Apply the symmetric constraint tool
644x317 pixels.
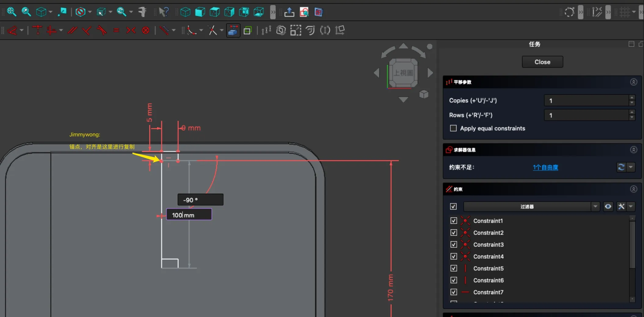(x=131, y=30)
